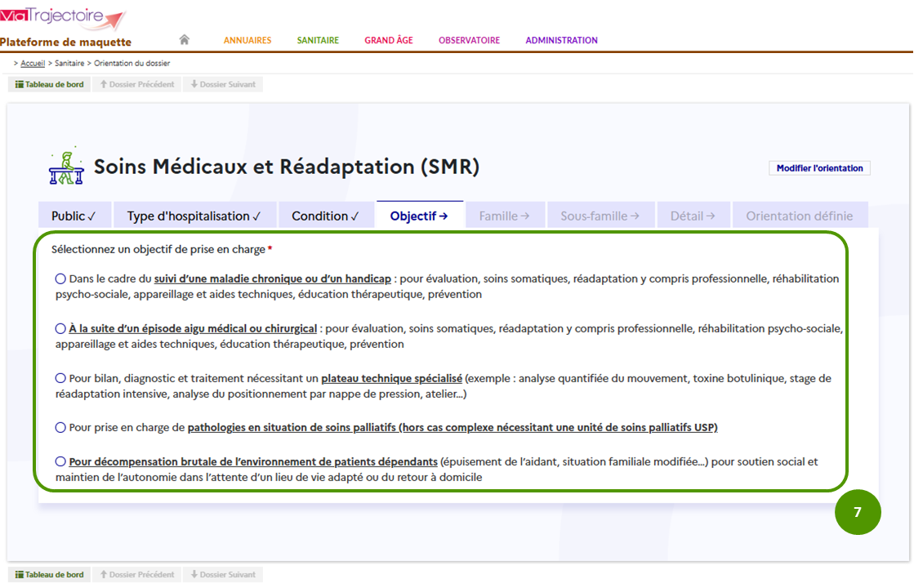The image size is (914, 588).
Task: Open the GRAND ÂGE menu
Action: pos(389,40)
